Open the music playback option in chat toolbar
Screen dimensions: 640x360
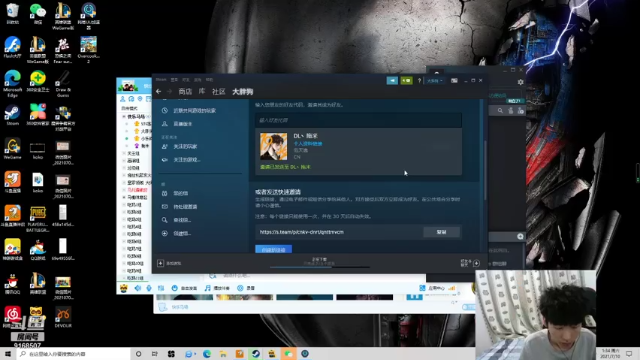tap(217, 288)
